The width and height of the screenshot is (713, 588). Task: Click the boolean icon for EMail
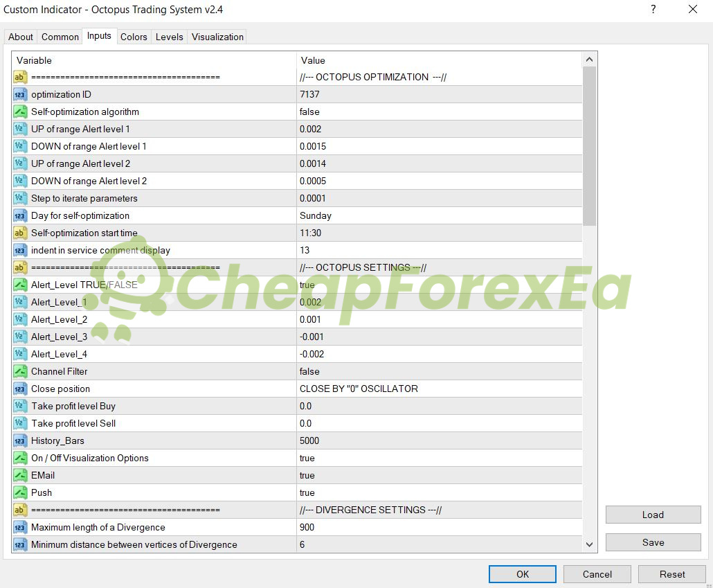point(20,475)
